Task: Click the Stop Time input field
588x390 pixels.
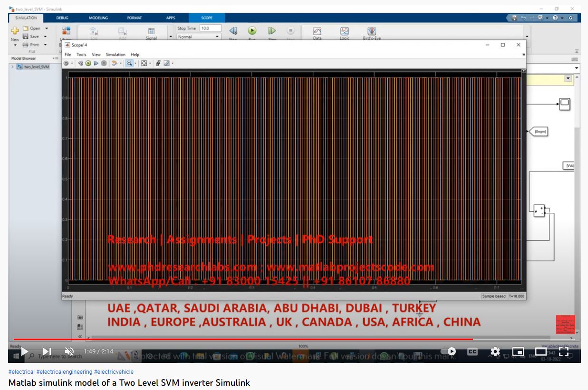Action: (x=210, y=29)
